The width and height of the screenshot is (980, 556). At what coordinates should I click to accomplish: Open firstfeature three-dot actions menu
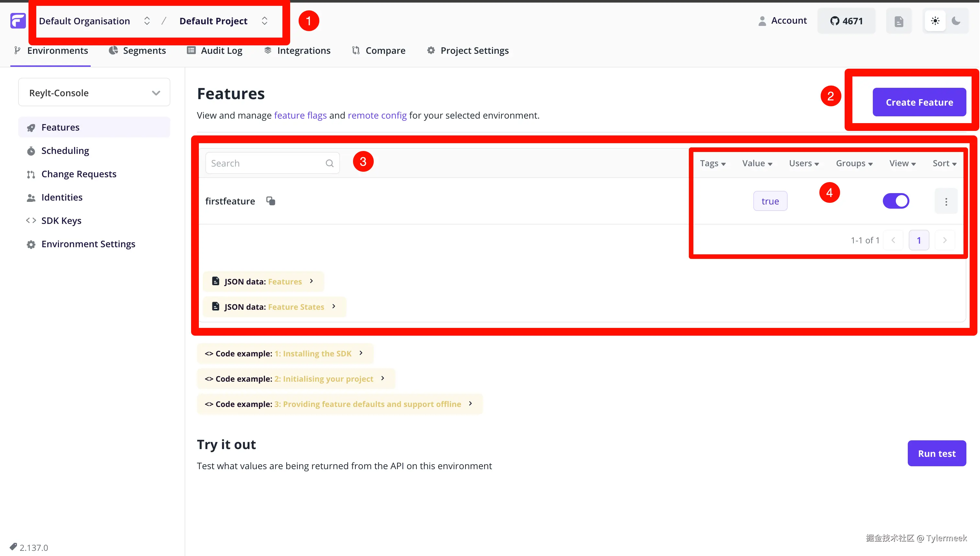coord(946,201)
